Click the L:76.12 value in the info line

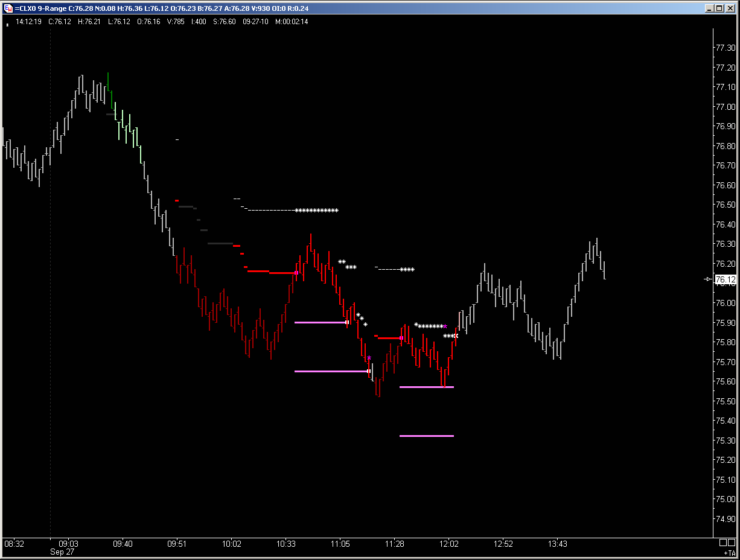pos(119,22)
